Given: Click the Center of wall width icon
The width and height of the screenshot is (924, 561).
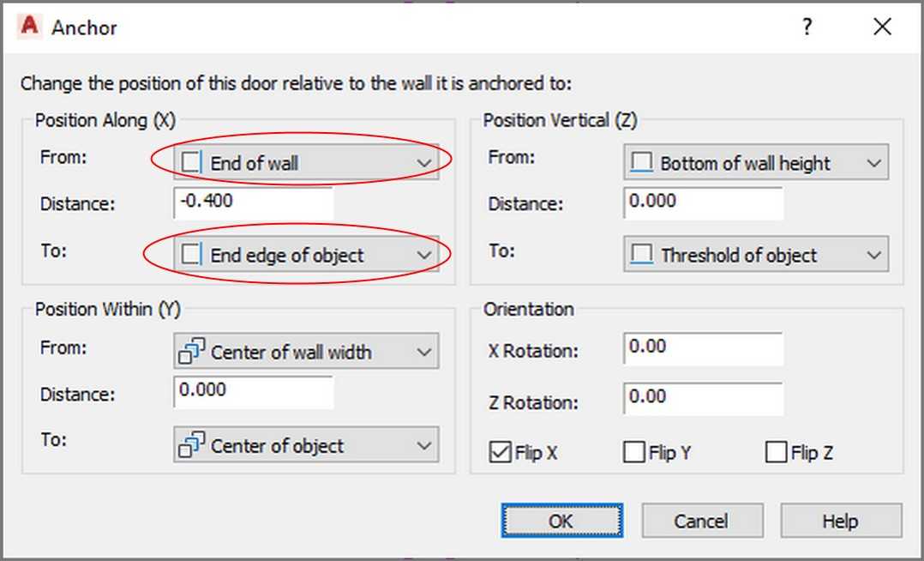Looking at the screenshot, I should pos(191,351).
